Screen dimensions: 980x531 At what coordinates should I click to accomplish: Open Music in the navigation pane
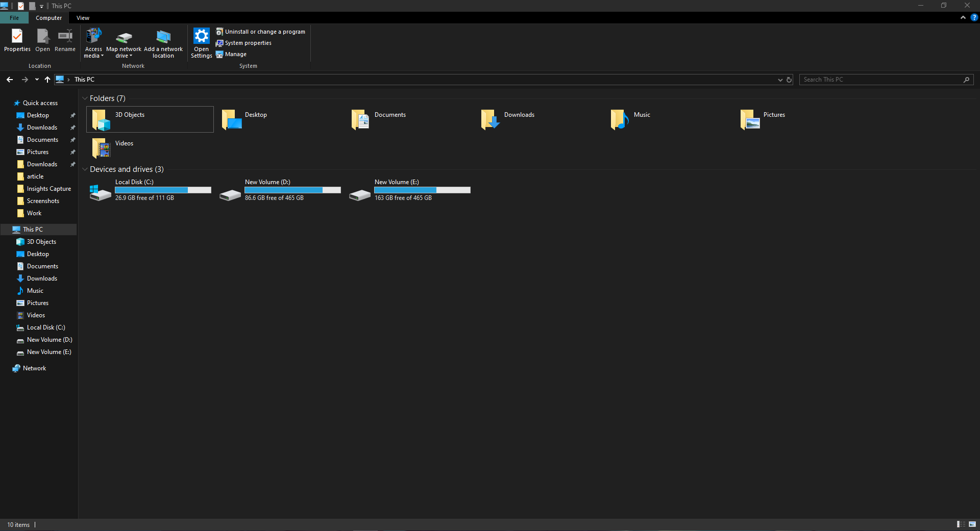(35, 291)
